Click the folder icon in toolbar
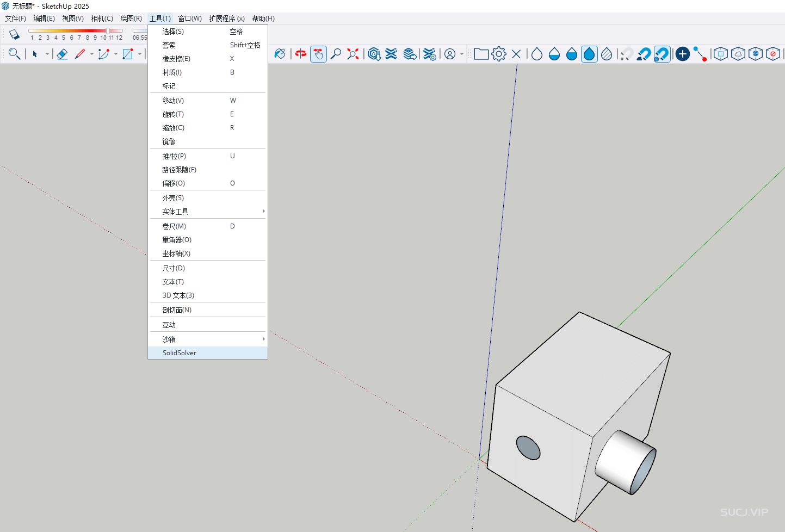 coord(481,54)
